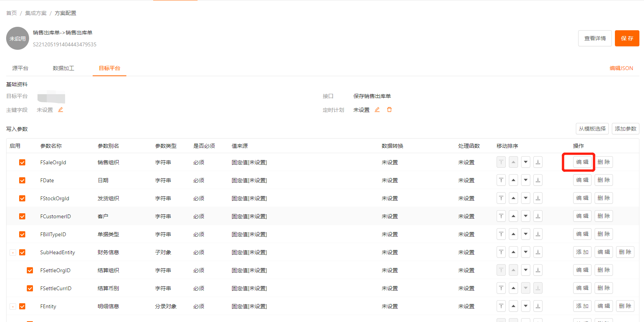The height and width of the screenshot is (322, 644).
Task: Collapse the FEntity row
Action: pyautogui.click(x=13, y=307)
